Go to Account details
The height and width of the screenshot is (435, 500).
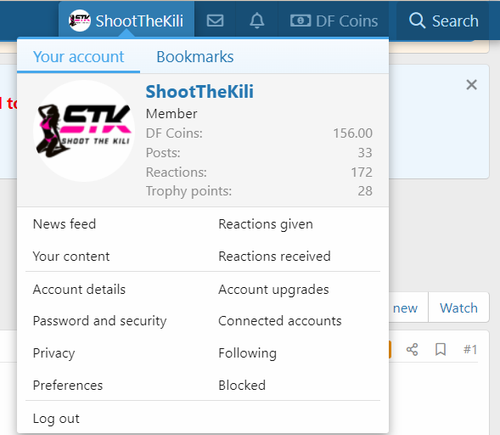click(x=79, y=289)
